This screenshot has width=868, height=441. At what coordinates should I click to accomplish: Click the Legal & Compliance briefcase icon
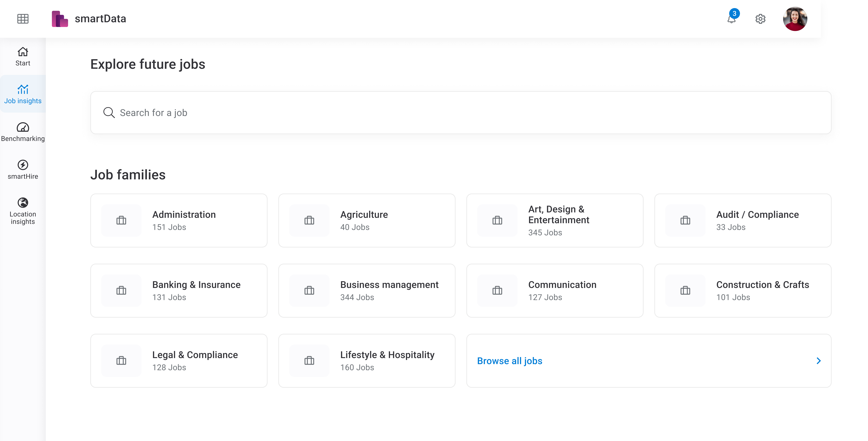coord(121,361)
